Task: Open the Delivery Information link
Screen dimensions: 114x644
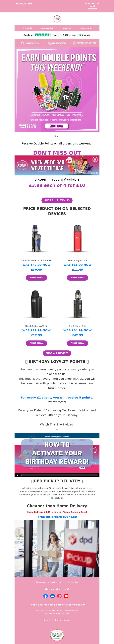Action: (x=69, y=582)
